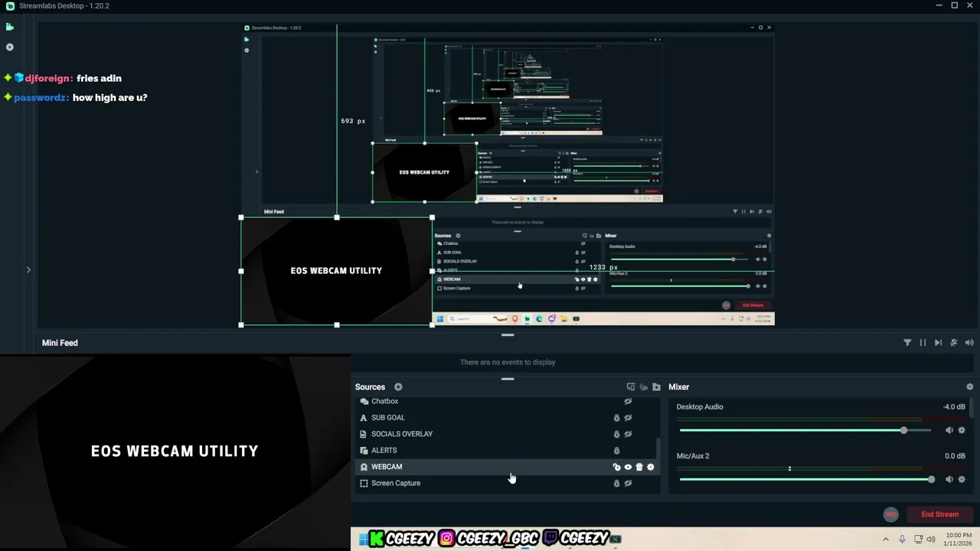Show hidden system tray icons
The width and height of the screenshot is (980, 551).
(887, 539)
